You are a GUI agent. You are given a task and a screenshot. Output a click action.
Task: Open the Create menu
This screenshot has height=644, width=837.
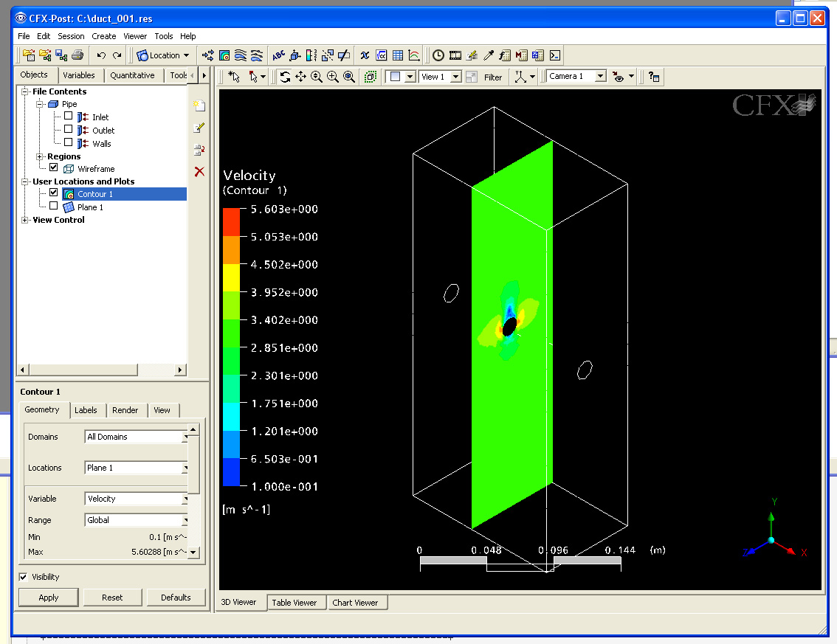click(x=103, y=36)
